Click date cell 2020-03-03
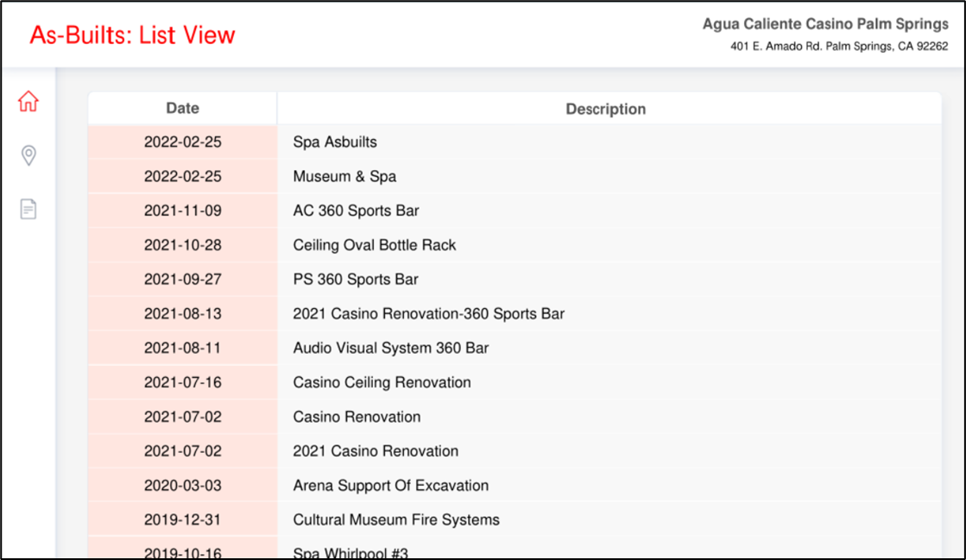Image resolution: width=966 pixels, height=560 pixels. (182, 486)
